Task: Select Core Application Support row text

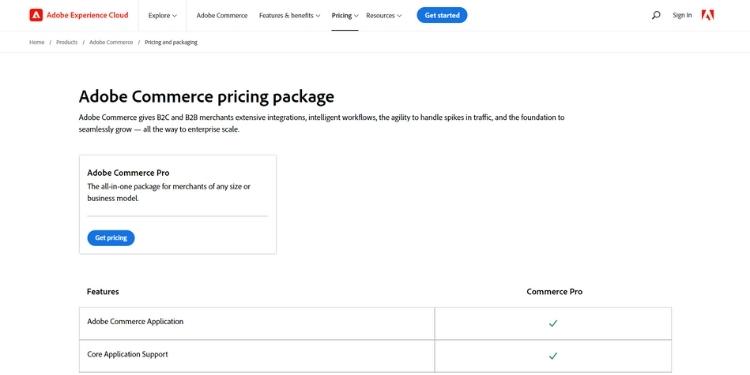Action: point(127,354)
